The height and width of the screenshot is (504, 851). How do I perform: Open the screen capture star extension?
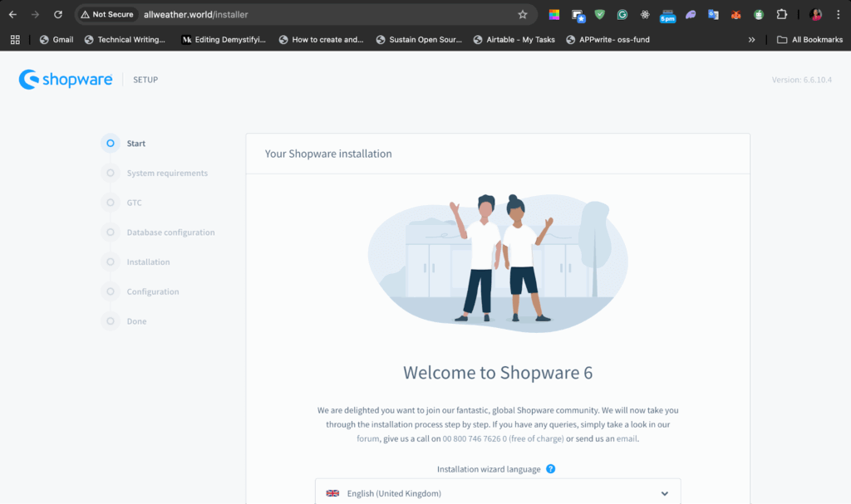(578, 15)
